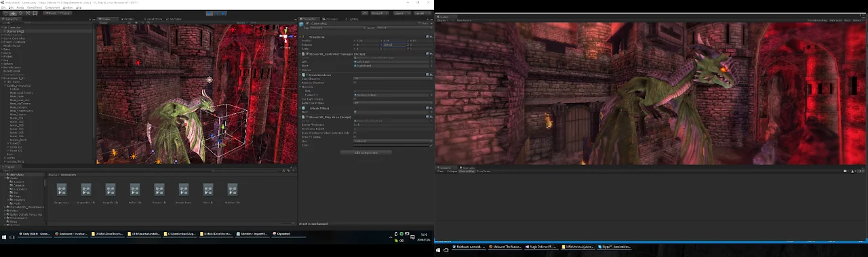This screenshot has width=868, height=257.
Task: Toggle the Mesh Renderer enabled checkbox
Action: (307, 74)
